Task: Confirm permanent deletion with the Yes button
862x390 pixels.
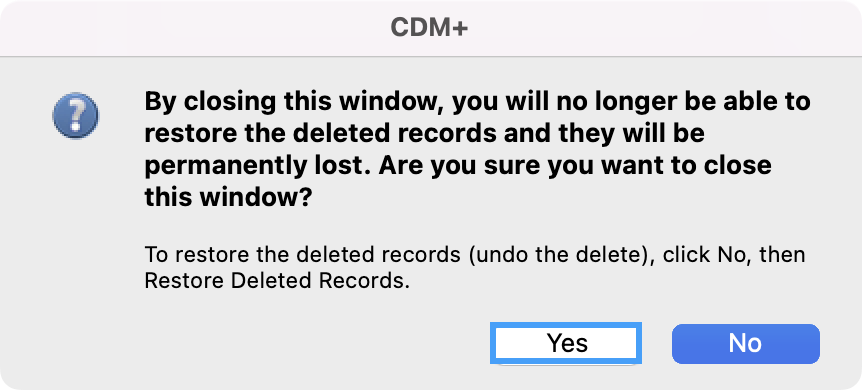Action: pos(566,343)
